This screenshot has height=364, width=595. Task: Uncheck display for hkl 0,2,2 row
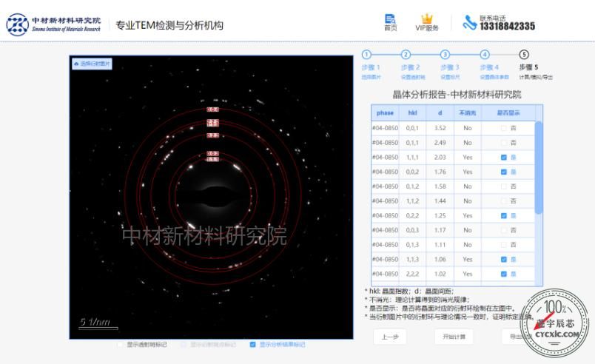coord(503,216)
